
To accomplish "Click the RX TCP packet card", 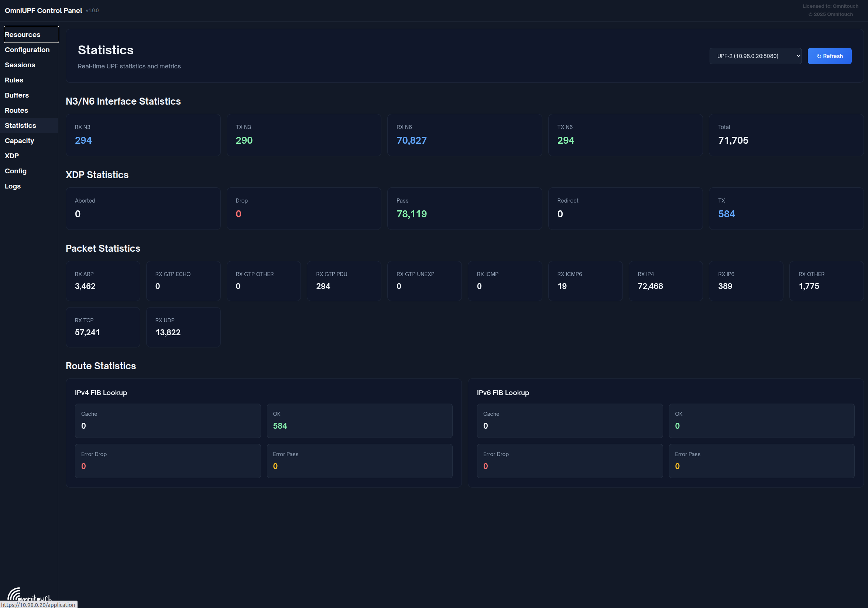I will tap(103, 327).
